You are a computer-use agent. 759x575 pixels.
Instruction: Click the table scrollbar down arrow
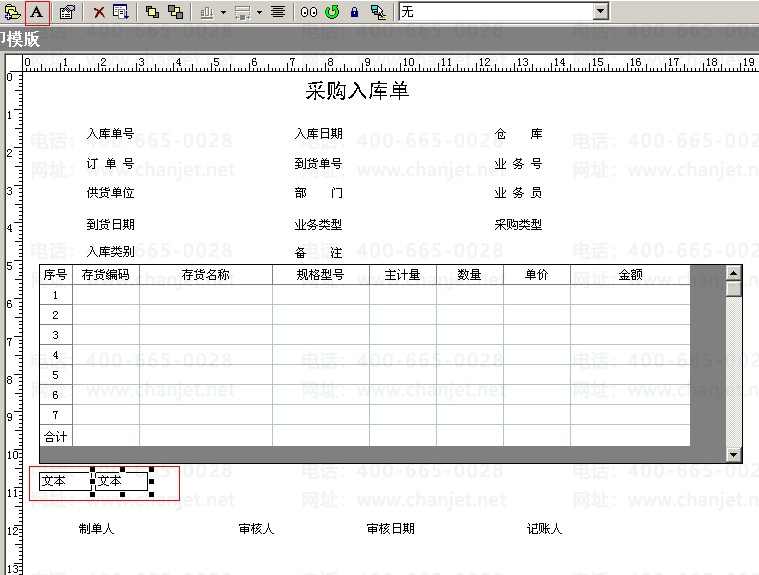[734, 454]
